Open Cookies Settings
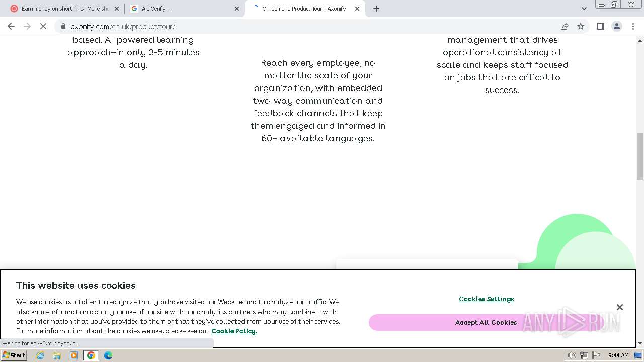The width and height of the screenshot is (644, 362). [x=486, y=299]
